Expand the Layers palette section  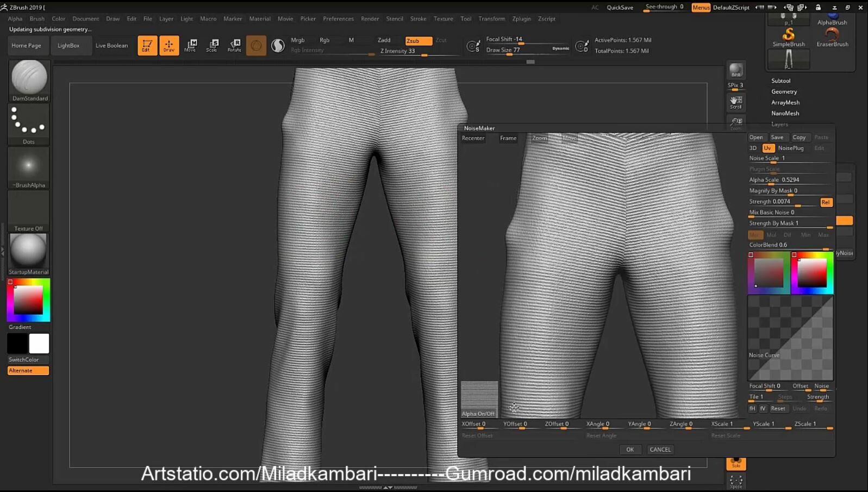tap(779, 124)
